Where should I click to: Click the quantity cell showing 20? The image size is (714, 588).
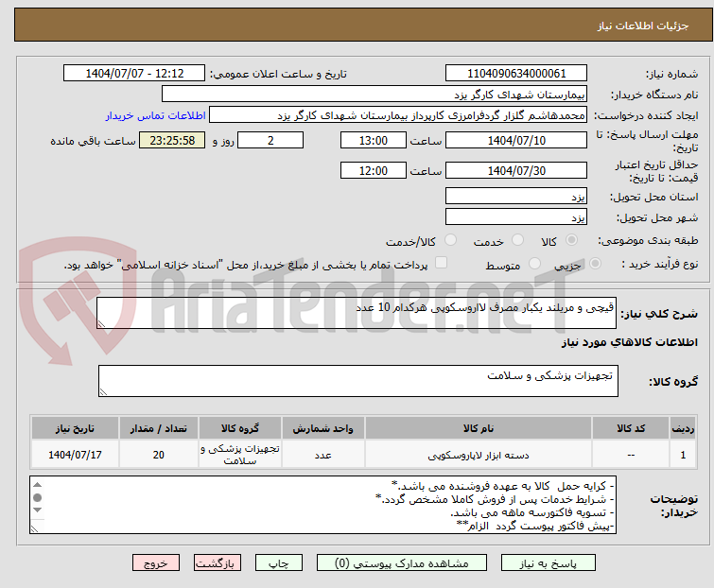tap(159, 454)
